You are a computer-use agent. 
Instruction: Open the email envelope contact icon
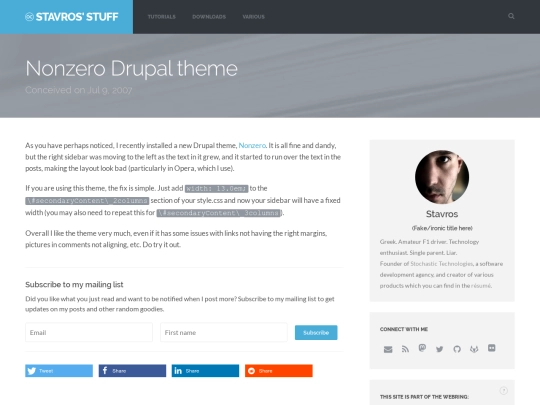(x=388, y=349)
